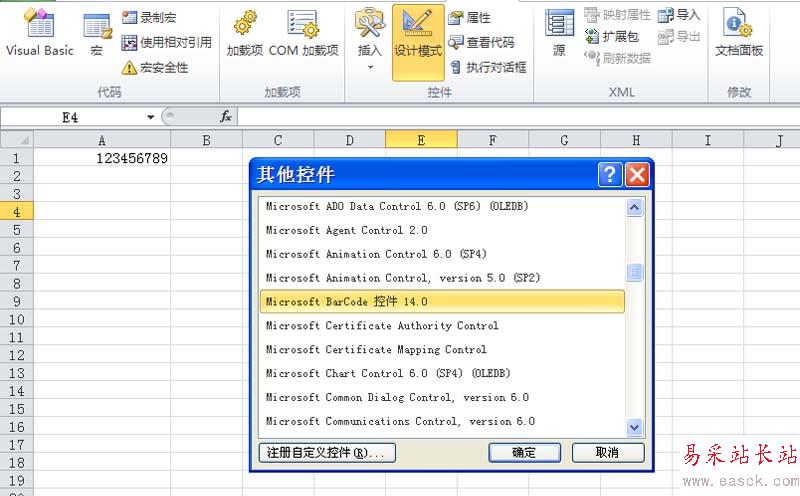
Task: Open the XML 源 source pane
Action: (x=559, y=33)
